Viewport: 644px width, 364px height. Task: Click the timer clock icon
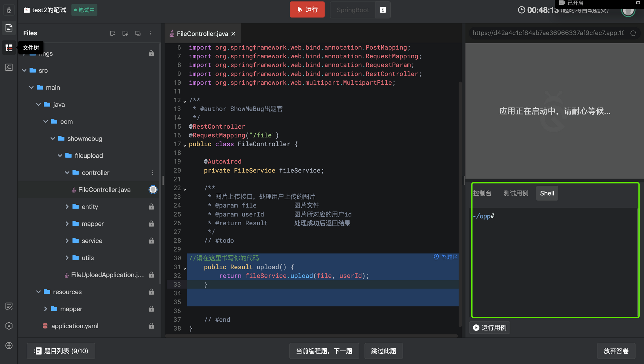point(521,10)
